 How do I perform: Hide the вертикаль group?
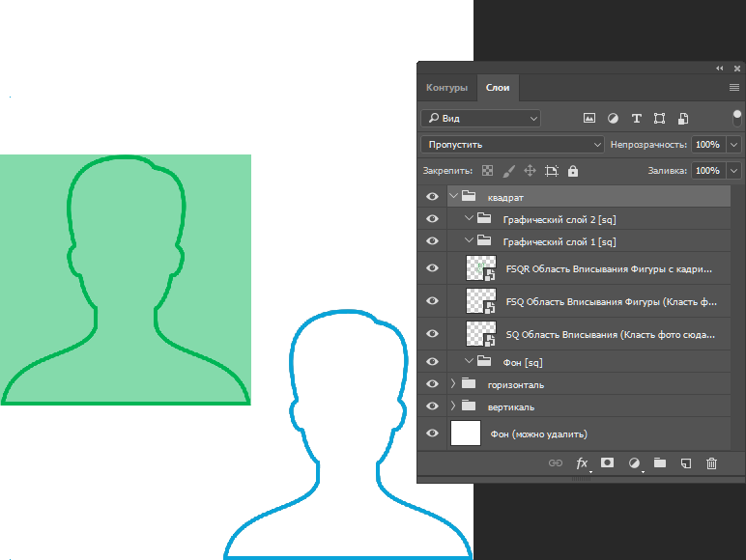pyautogui.click(x=432, y=406)
